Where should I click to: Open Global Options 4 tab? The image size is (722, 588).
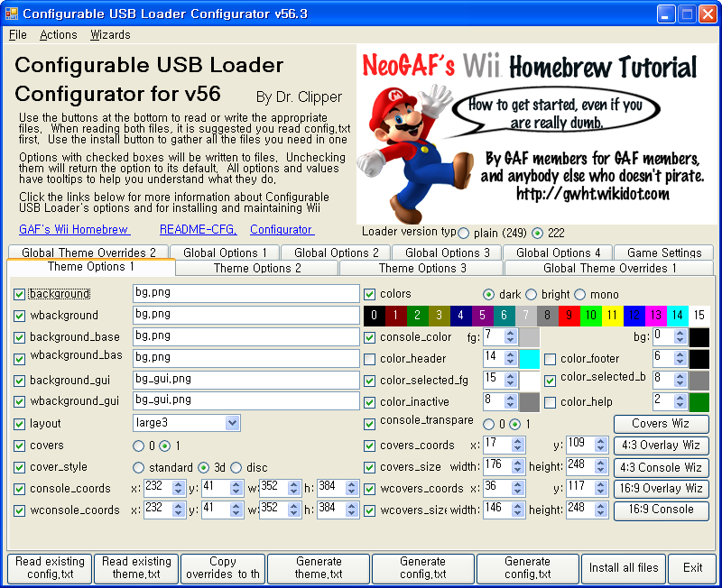(558, 253)
